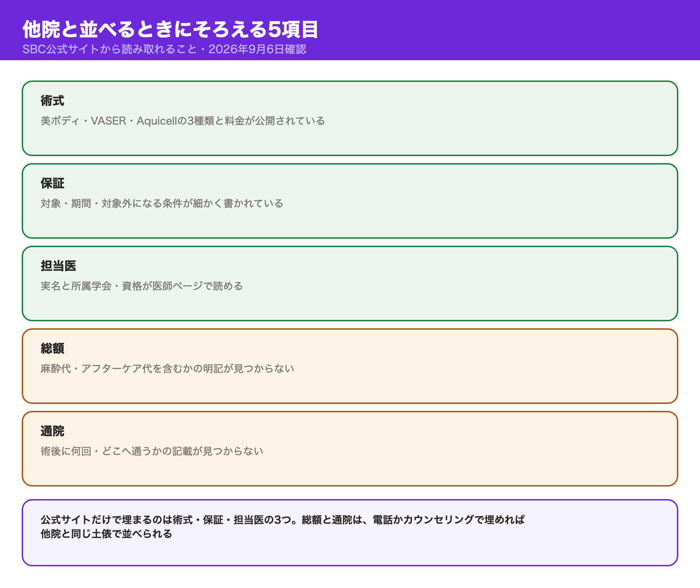Screen dimensions: 700x588
Task: Click the line 実名と所属学会・資格が医師ページで読める
Action: 142,286
